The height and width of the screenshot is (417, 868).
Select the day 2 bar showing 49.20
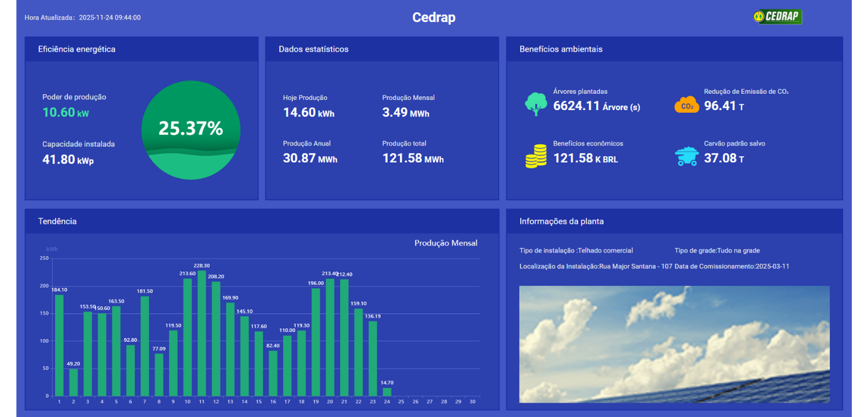coord(73,382)
